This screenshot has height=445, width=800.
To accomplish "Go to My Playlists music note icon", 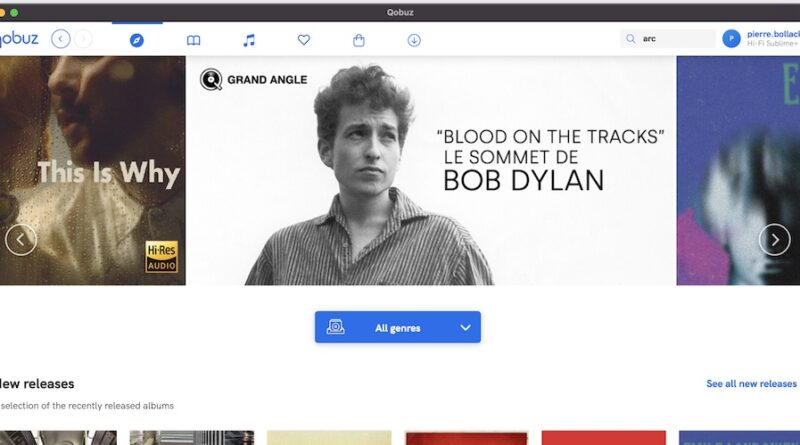I will 249,40.
